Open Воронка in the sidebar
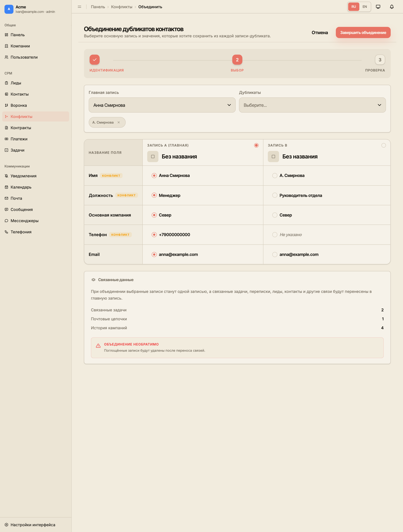403x532 pixels. tap(36, 105)
